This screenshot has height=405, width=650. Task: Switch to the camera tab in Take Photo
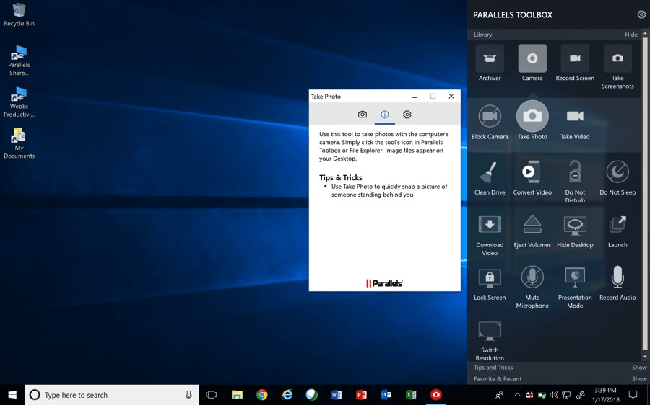(x=363, y=115)
